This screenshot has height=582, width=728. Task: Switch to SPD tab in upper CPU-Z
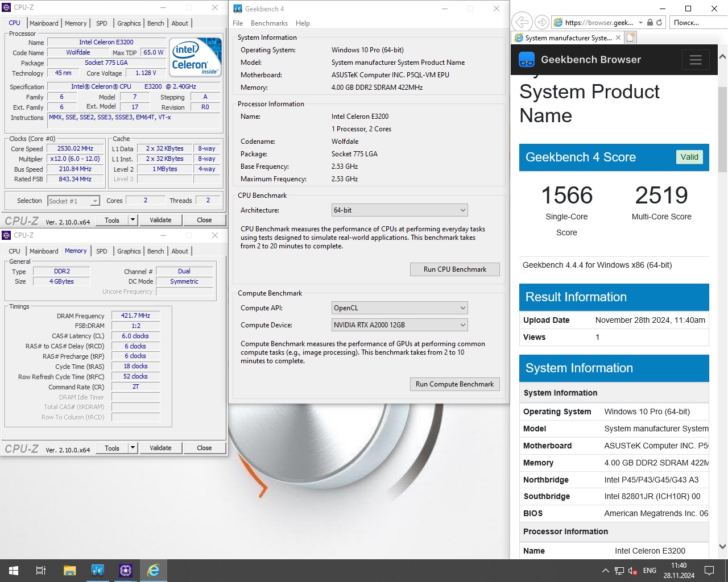[102, 23]
